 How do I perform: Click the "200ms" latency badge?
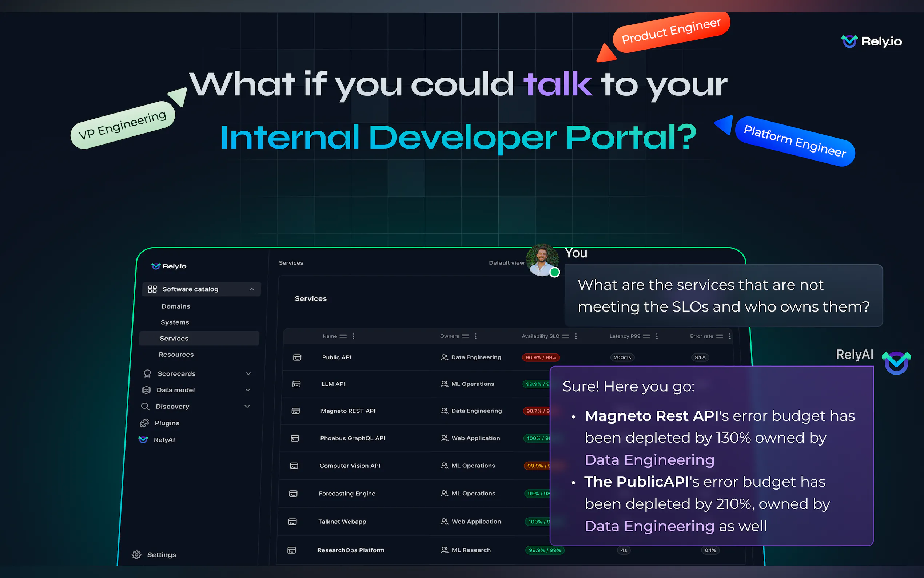pyautogui.click(x=622, y=357)
